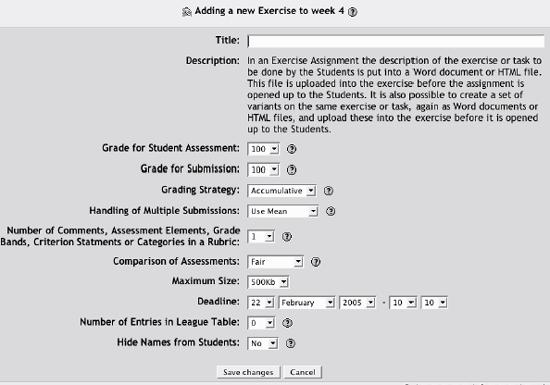This screenshot has height=385, width=550.
Task: Open Maximum Size 500Kb dropdown
Action: 268,282
